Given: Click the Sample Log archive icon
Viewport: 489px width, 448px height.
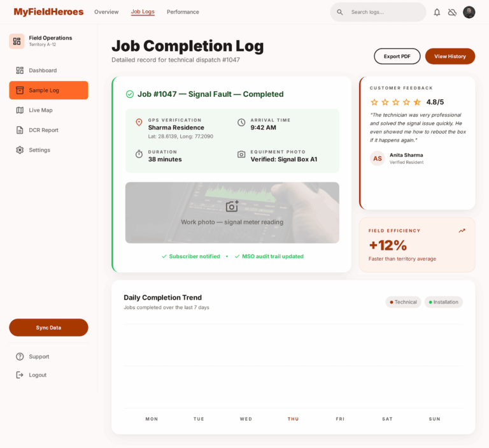Looking at the screenshot, I should coord(20,90).
